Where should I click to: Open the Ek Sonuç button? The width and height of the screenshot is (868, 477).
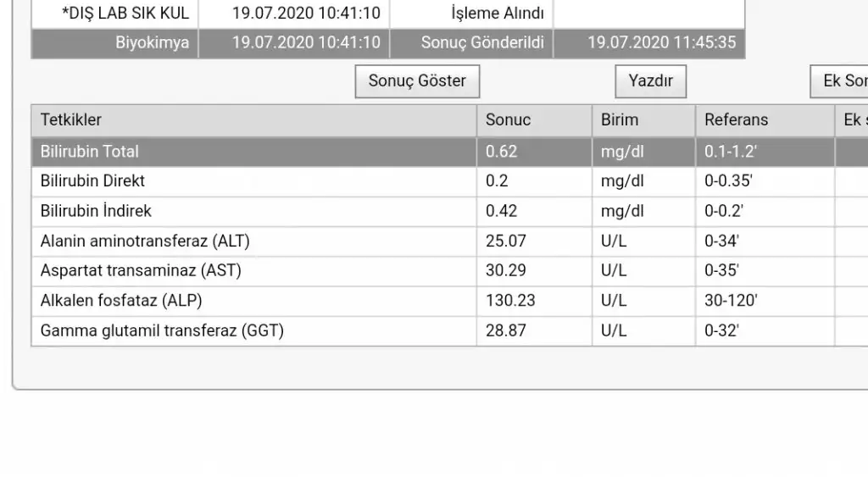(838, 81)
